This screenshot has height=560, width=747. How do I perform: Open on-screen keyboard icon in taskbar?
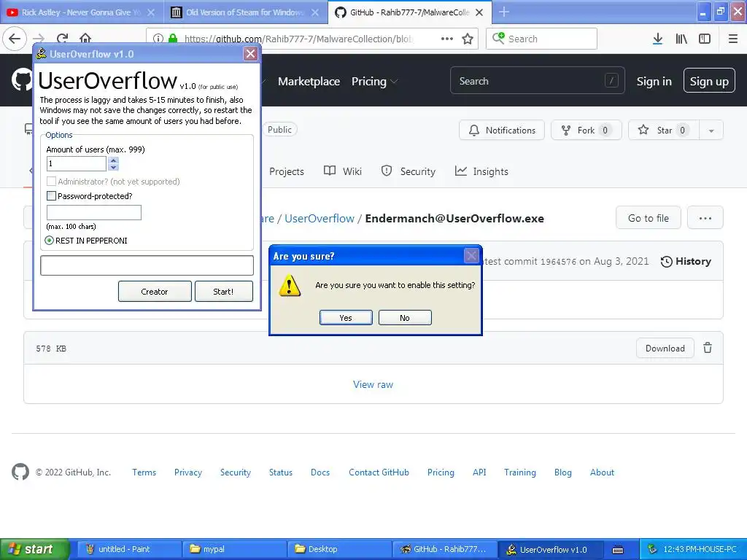pos(618,550)
